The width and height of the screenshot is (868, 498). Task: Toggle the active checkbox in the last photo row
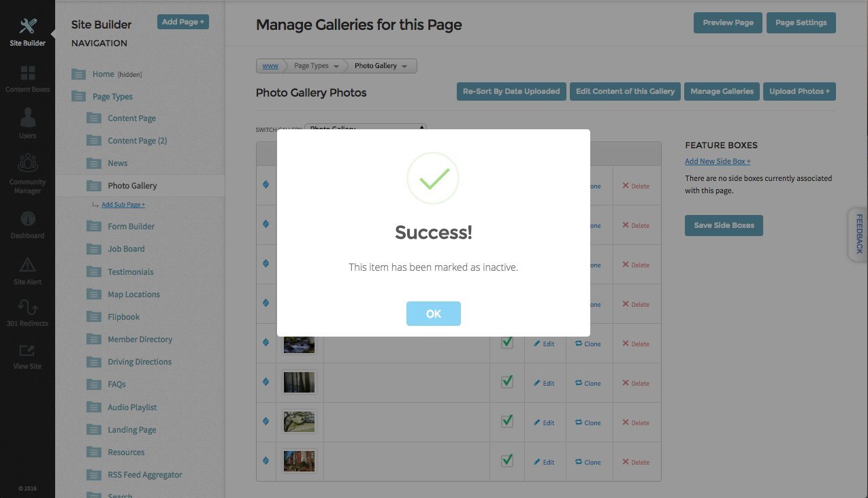pos(507,461)
